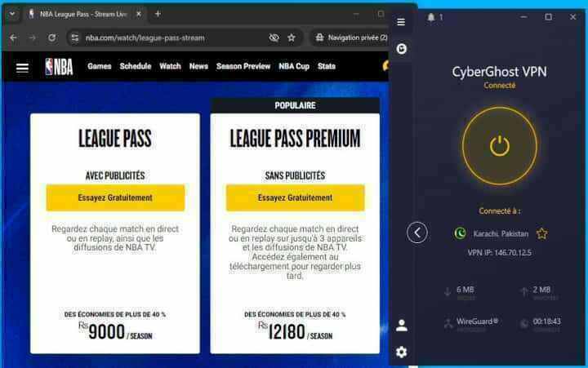The height and width of the screenshot is (368, 588).
Task: Start League Pass Premium free trial
Action: (x=295, y=197)
